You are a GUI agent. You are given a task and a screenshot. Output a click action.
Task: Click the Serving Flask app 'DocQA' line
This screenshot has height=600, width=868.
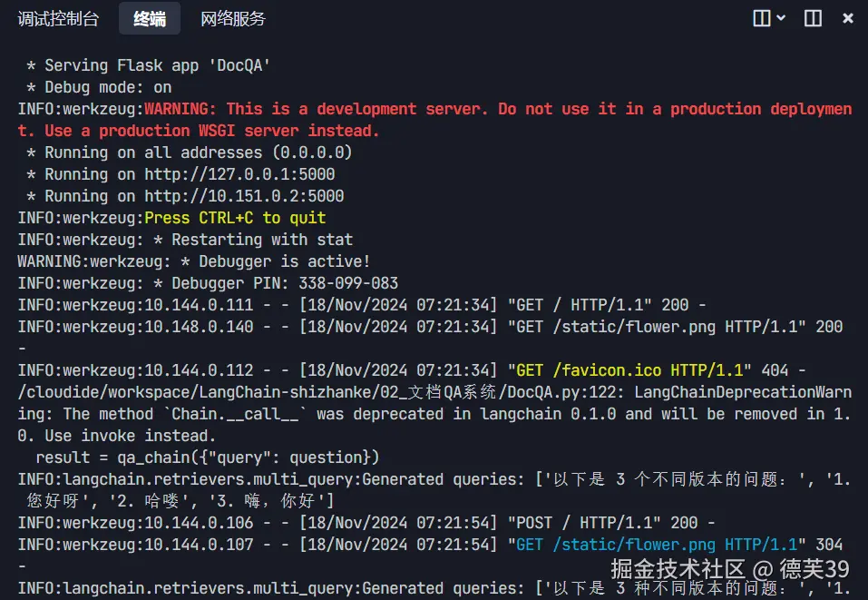pos(149,65)
